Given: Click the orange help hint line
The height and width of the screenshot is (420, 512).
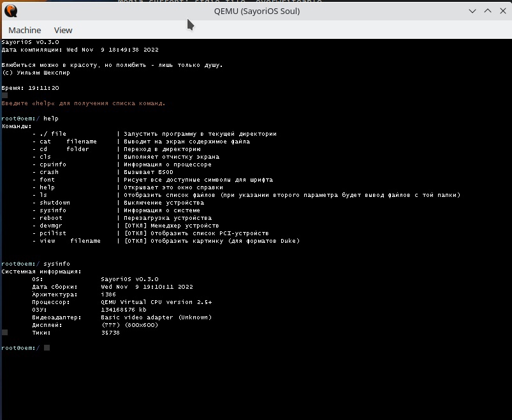Looking at the screenshot, I should point(84,103).
